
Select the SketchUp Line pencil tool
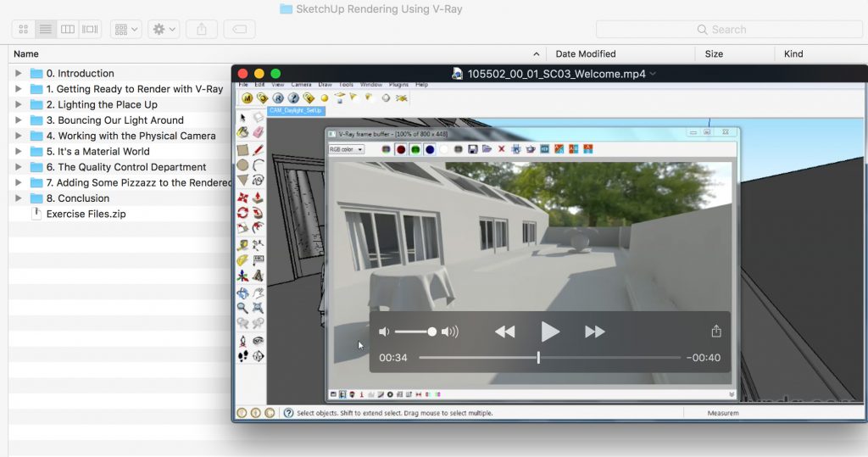[258, 150]
